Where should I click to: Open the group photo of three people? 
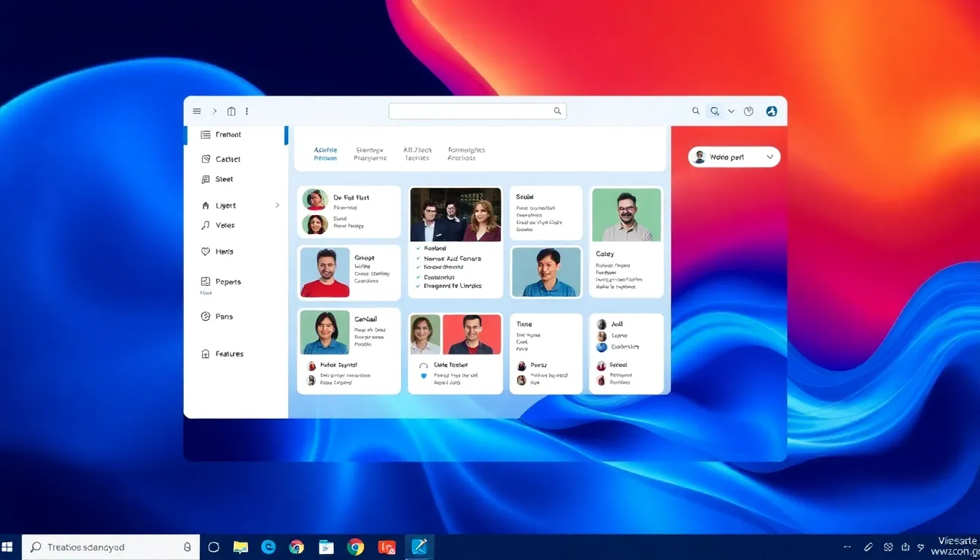pyautogui.click(x=456, y=214)
